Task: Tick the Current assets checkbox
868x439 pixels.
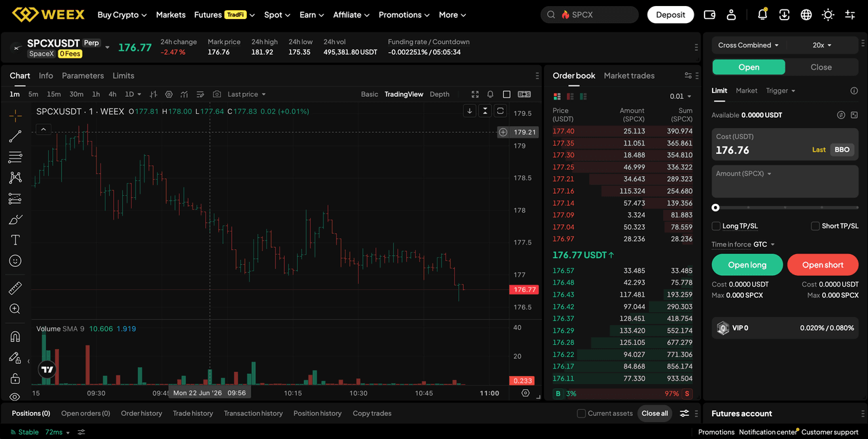Action: (x=581, y=413)
